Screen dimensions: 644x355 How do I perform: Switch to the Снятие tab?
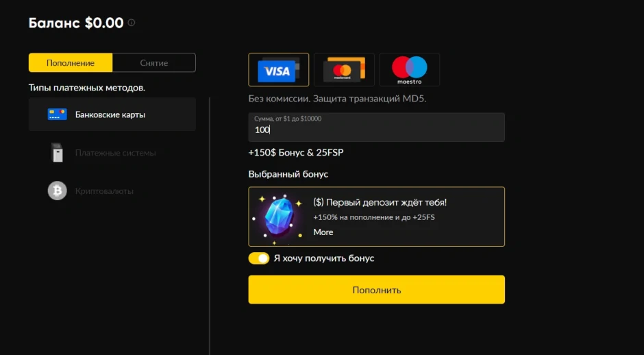[x=154, y=63]
